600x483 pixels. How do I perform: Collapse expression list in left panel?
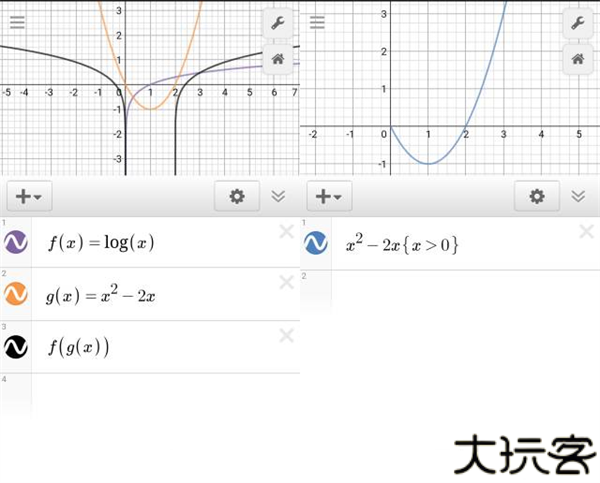(278, 196)
